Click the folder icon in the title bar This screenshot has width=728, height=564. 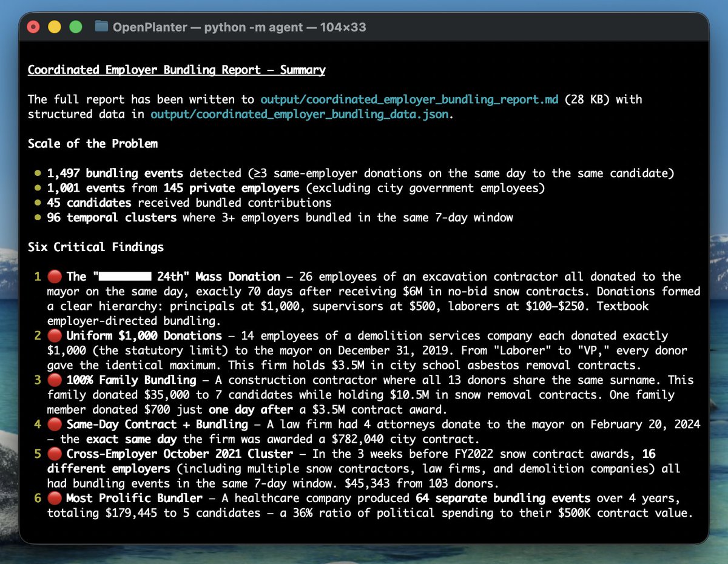pyautogui.click(x=101, y=27)
